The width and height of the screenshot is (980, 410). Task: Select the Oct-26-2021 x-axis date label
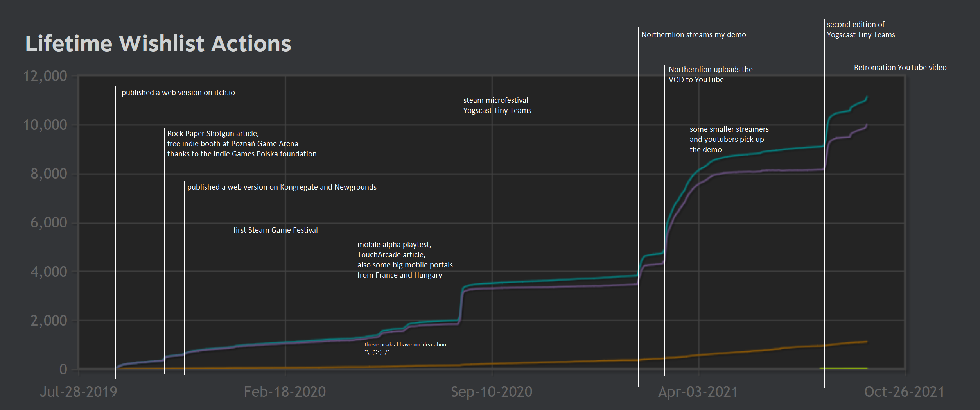(x=904, y=392)
